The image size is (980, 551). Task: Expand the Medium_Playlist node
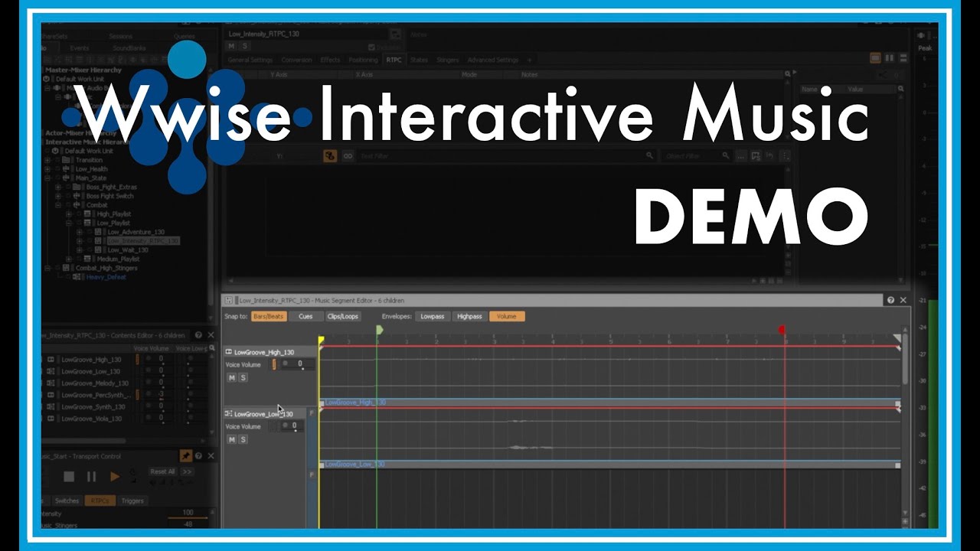[x=70, y=259]
